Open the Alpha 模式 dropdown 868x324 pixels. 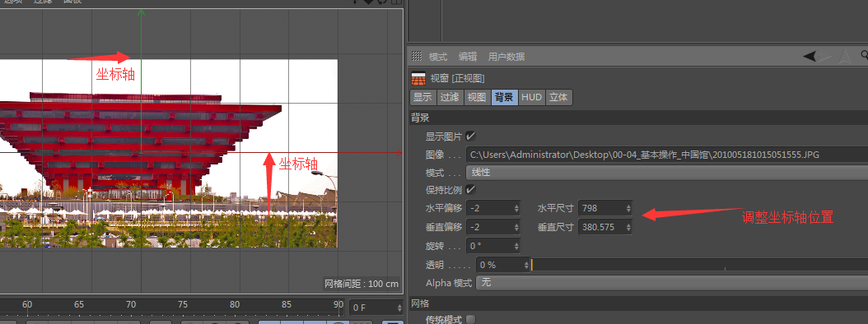coord(672,283)
